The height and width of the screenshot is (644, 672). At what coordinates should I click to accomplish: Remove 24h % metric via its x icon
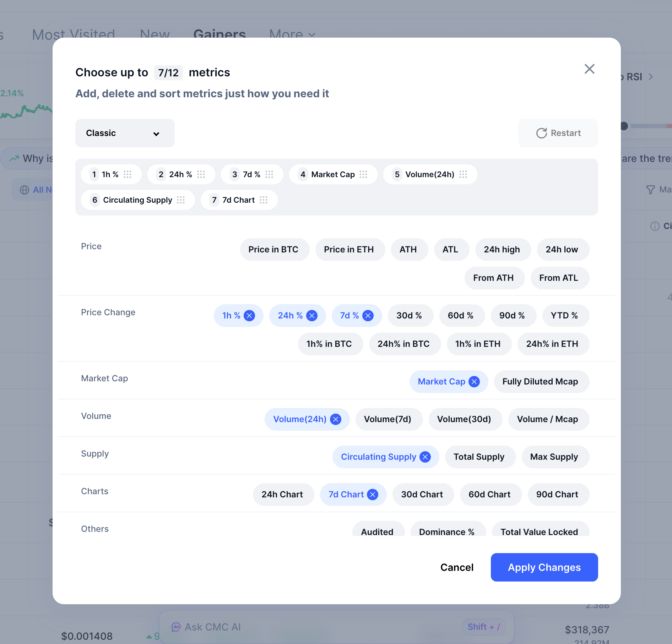pos(312,316)
